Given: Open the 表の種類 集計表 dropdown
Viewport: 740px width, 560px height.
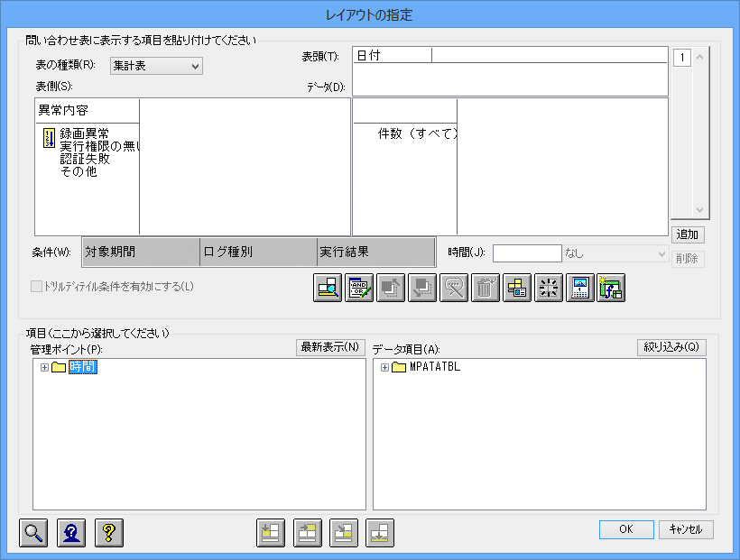Looking at the screenshot, I should [156, 66].
